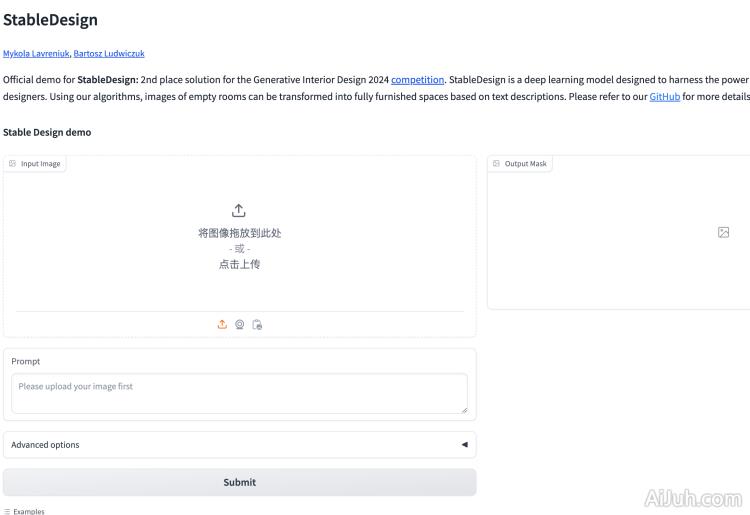
Task: Follow the competition hyperlink
Action: (x=417, y=80)
